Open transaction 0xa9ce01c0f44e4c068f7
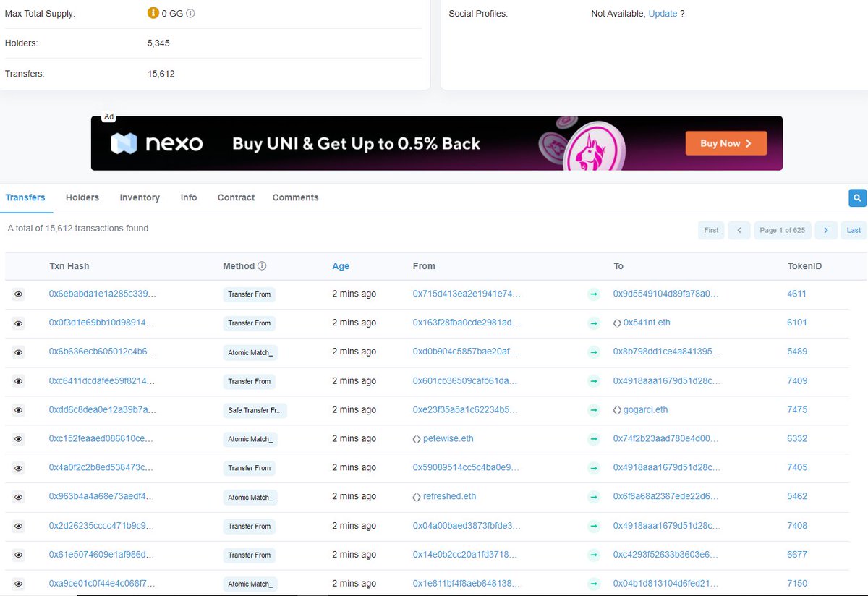This screenshot has width=868, height=596. pos(101,584)
